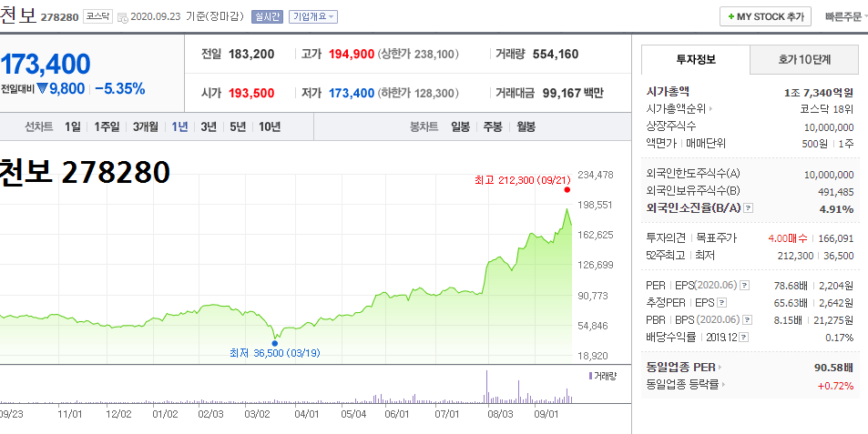Click the stock code 278280 in the header
The height and width of the screenshot is (434, 868).
60,16
